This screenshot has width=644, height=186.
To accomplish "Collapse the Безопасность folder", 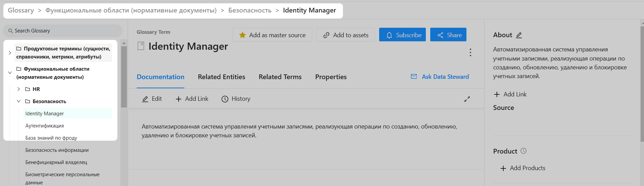I will (x=19, y=101).
